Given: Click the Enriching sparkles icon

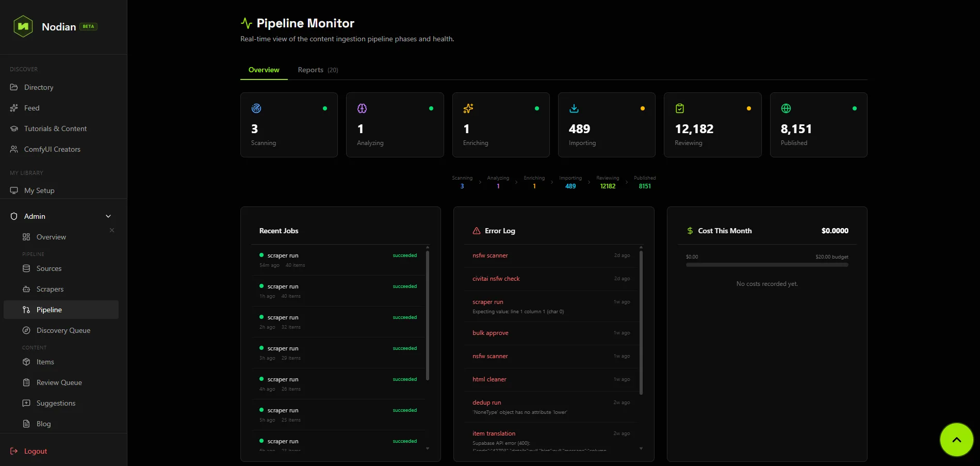Looking at the screenshot, I should (x=468, y=108).
